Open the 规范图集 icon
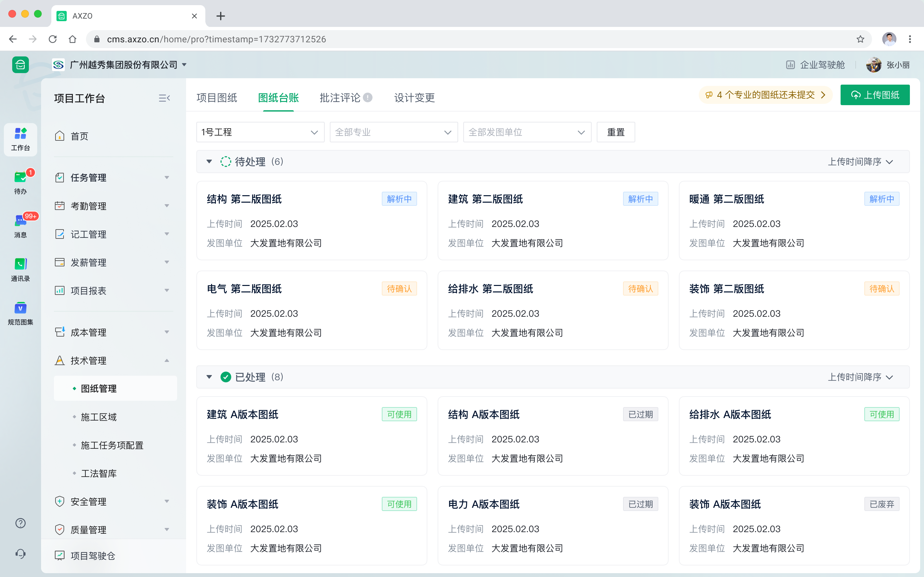 click(20, 313)
